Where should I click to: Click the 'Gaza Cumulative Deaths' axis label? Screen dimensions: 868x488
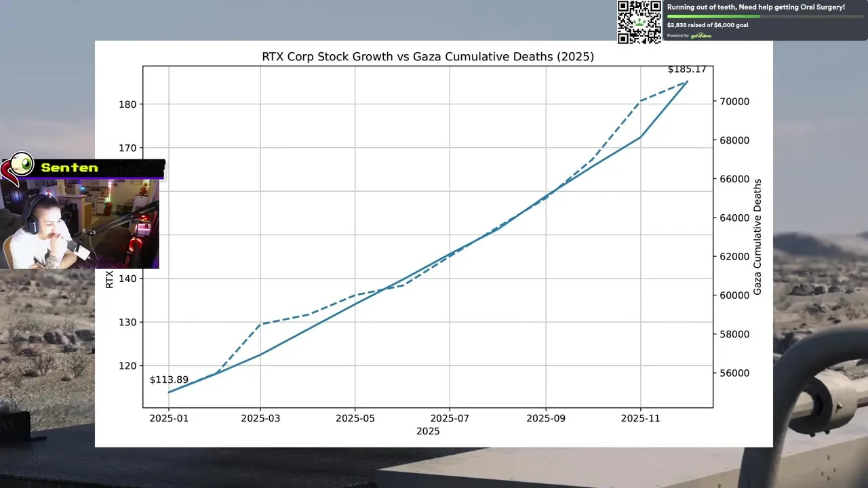(x=757, y=237)
